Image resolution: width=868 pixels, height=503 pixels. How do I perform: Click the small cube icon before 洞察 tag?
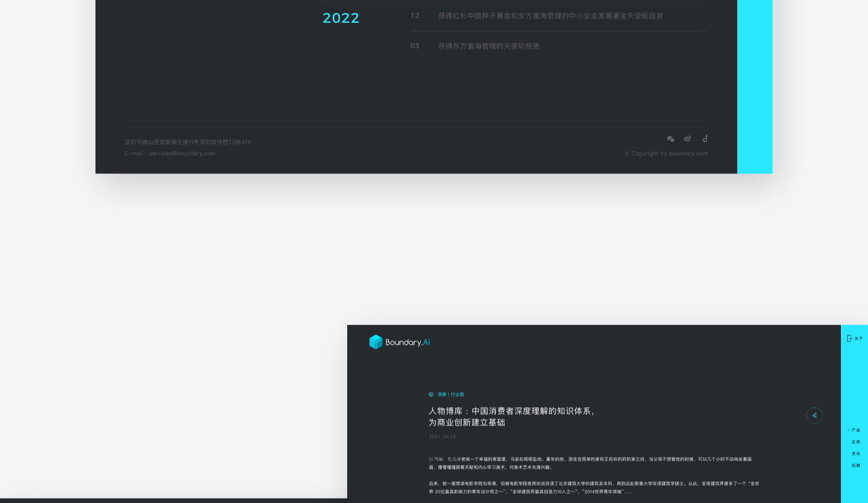(x=431, y=395)
